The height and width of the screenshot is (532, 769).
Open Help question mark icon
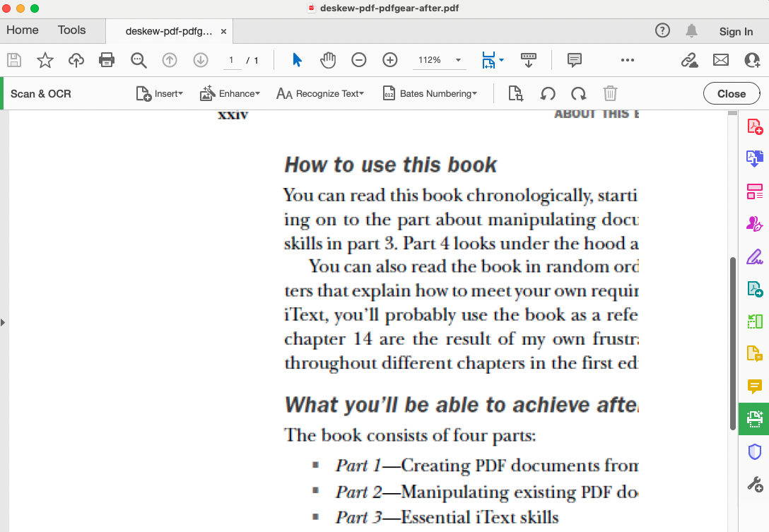[x=662, y=31]
